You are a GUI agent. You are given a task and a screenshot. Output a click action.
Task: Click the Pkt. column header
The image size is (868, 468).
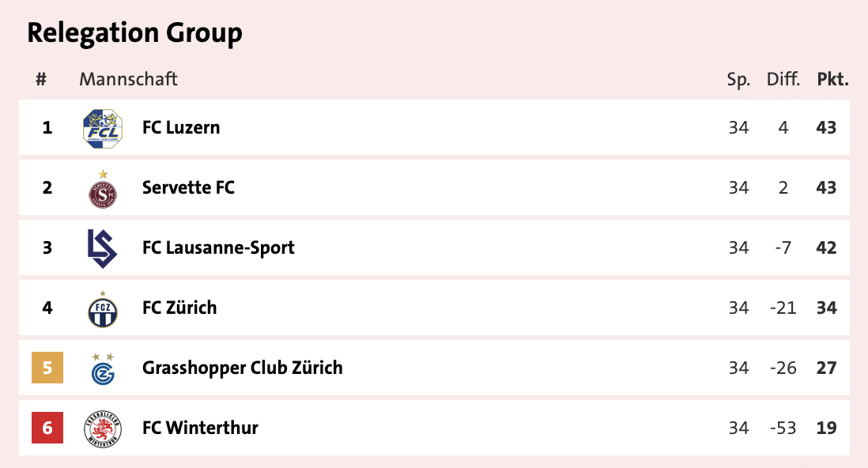coord(832,79)
